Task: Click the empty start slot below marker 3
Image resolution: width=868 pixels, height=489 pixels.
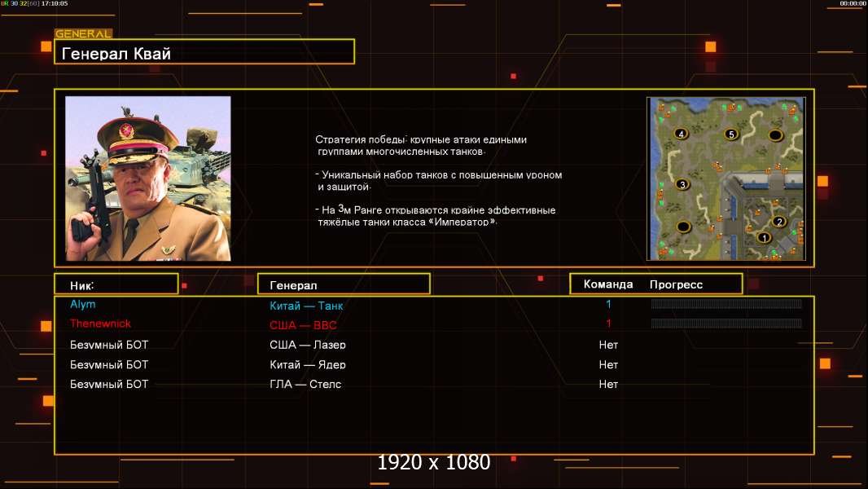Action: point(683,227)
